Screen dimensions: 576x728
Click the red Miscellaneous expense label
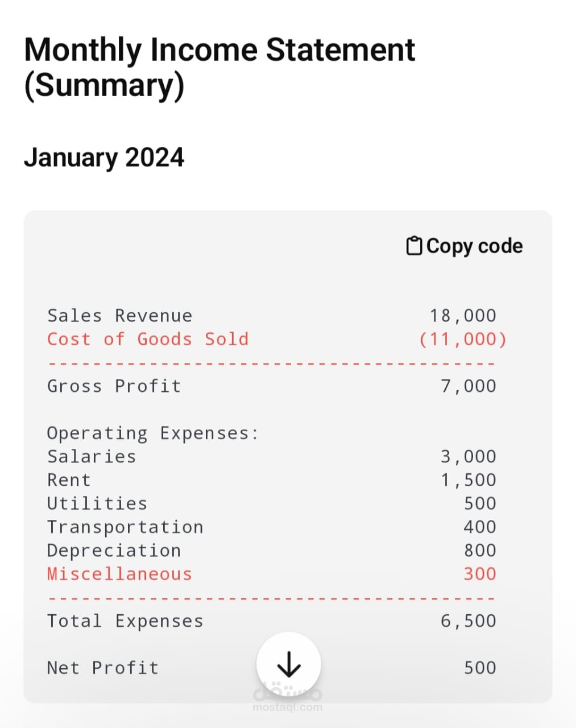(119, 574)
